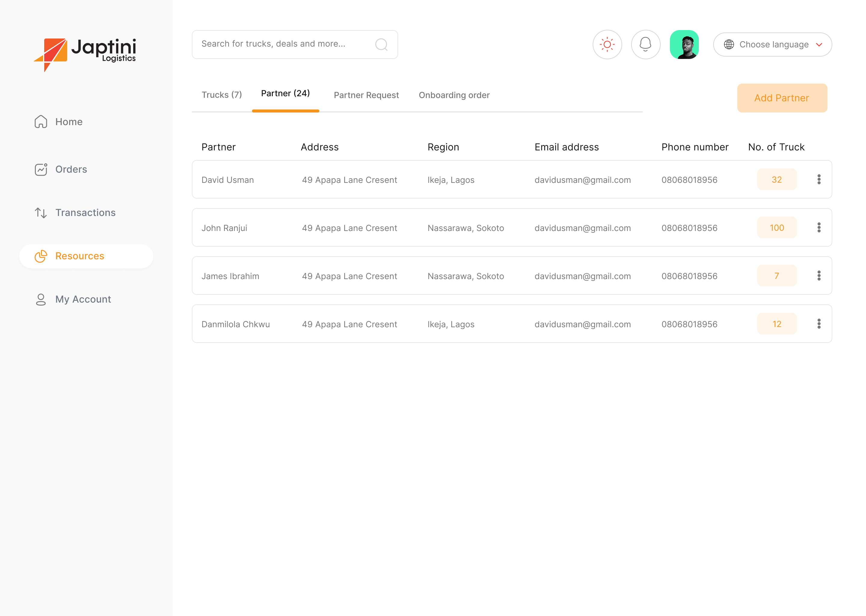Switch to the Trucks (7) tab
Screen dimensions: 866x616
pos(221,95)
